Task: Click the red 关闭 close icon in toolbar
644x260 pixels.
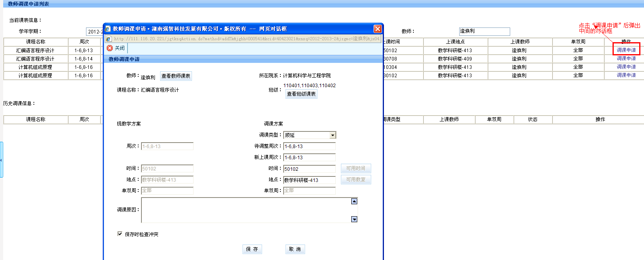Action: (110, 48)
